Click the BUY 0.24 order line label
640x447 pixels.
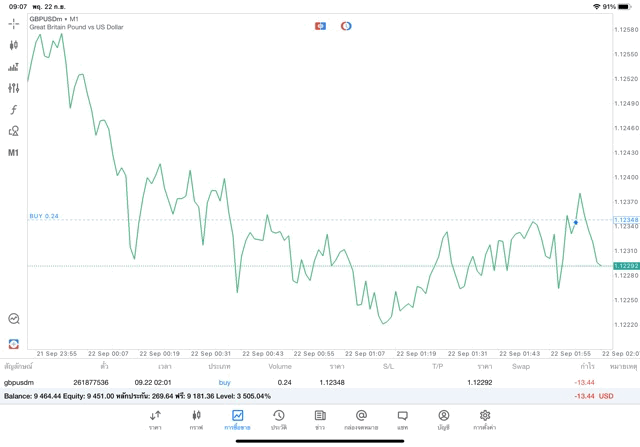pos(44,216)
